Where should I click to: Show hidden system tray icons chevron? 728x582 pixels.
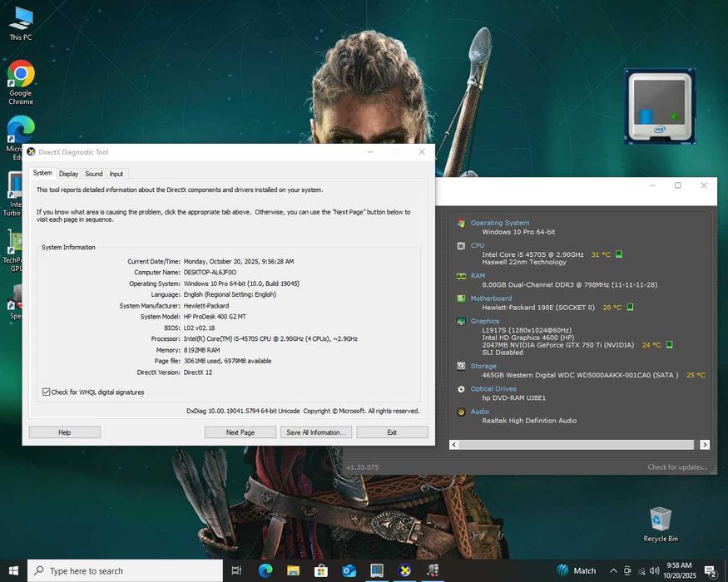point(614,571)
